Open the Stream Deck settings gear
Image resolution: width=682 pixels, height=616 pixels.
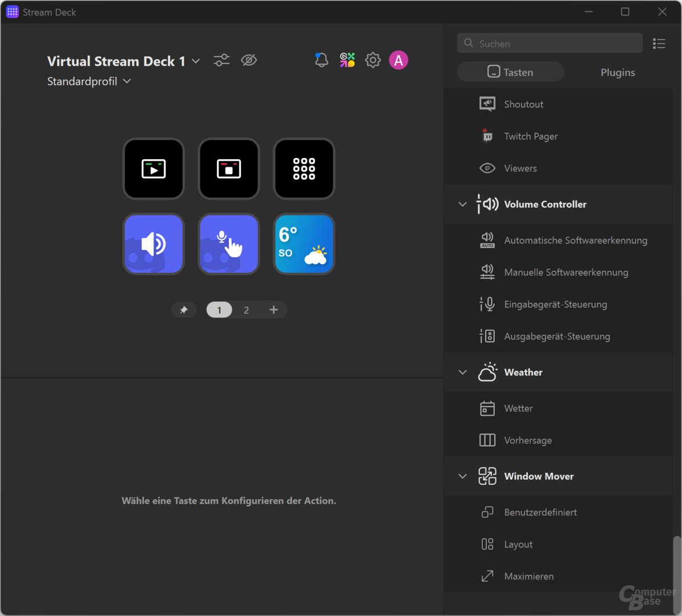[373, 60]
